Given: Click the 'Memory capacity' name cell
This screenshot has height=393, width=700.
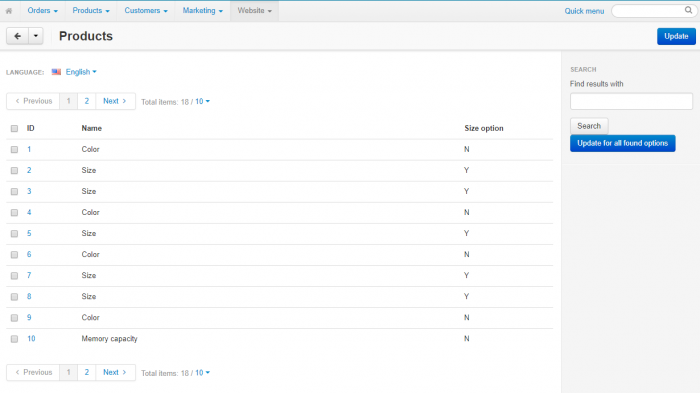Looking at the screenshot, I should (x=109, y=339).
